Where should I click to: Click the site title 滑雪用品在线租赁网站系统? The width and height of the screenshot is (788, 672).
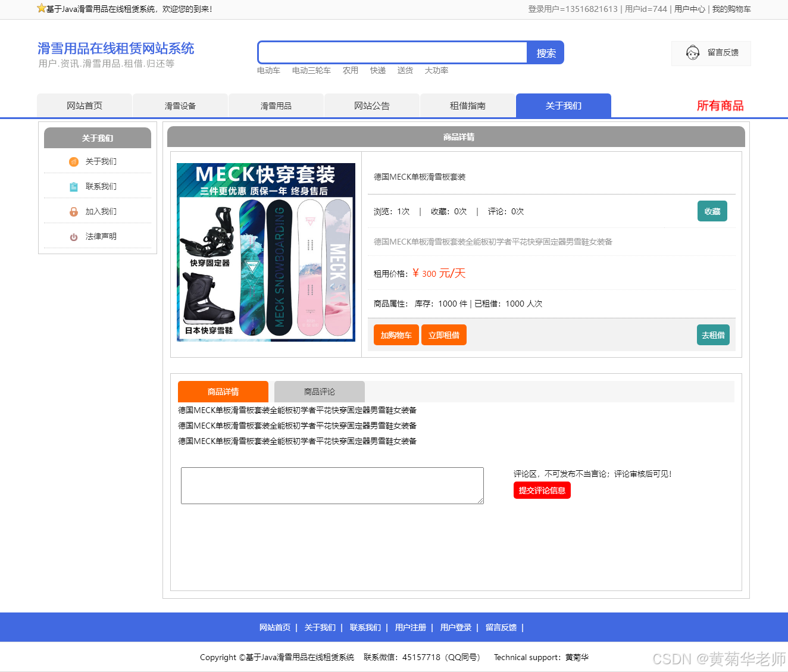[x=116, y=48]
